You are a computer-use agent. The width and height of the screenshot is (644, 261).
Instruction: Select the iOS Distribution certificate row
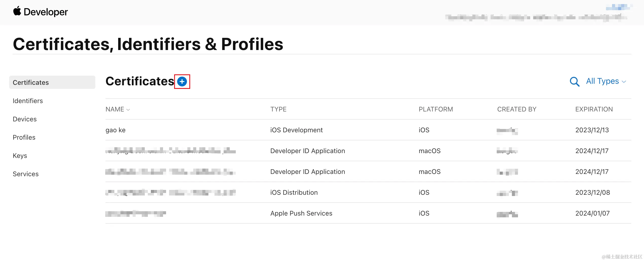(x=294, y=192)
